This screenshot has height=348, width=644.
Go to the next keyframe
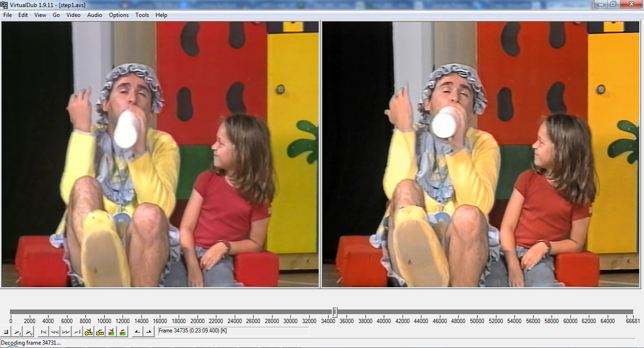click(x=100, y=332)
